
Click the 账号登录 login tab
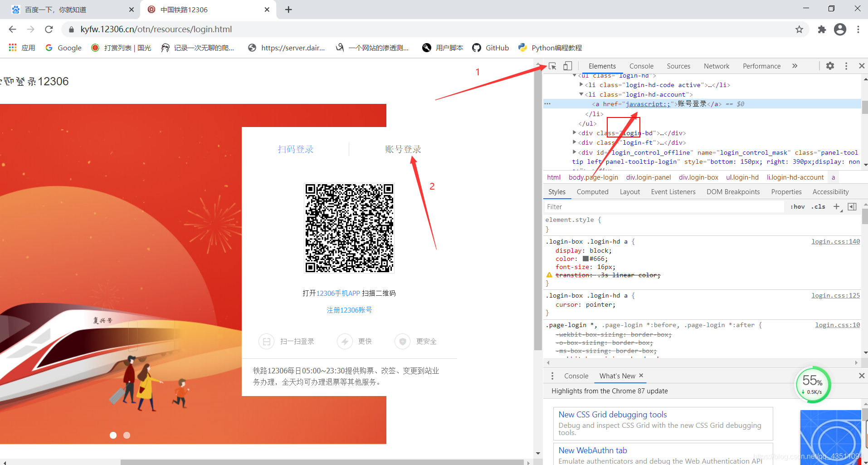(403, 149)
